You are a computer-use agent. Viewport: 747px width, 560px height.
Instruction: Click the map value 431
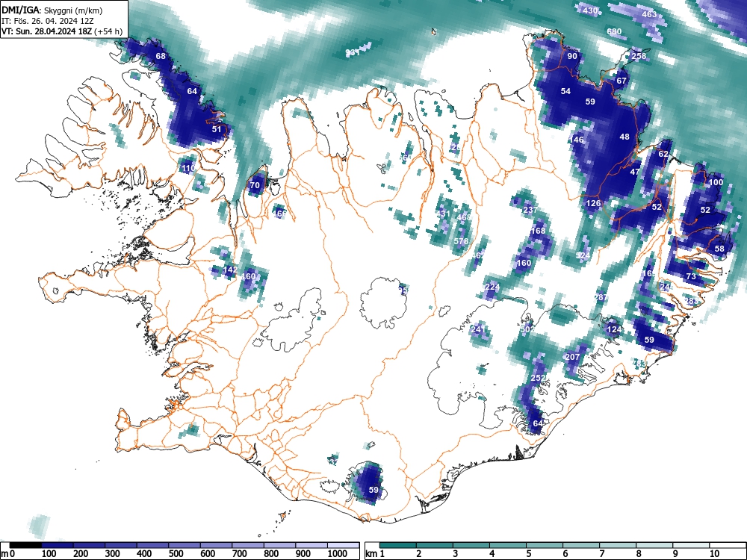point(442,214)
